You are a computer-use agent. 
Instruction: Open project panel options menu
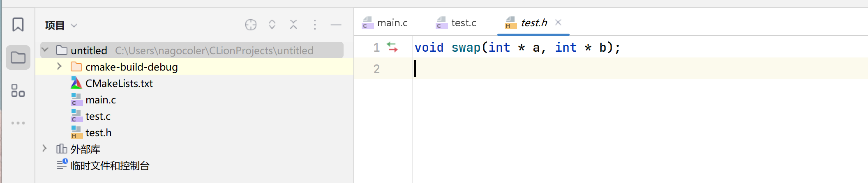coord(315,25)
